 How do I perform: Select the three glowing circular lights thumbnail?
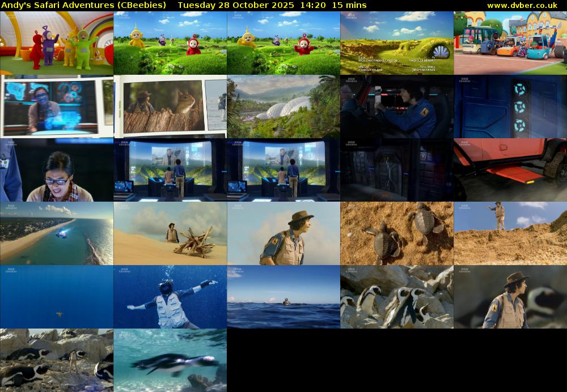(x=510, y=106)
